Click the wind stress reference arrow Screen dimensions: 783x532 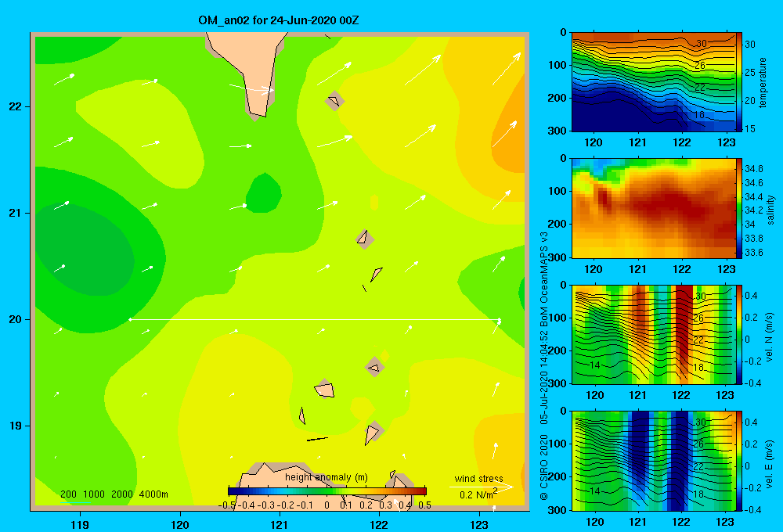point(481,487)
